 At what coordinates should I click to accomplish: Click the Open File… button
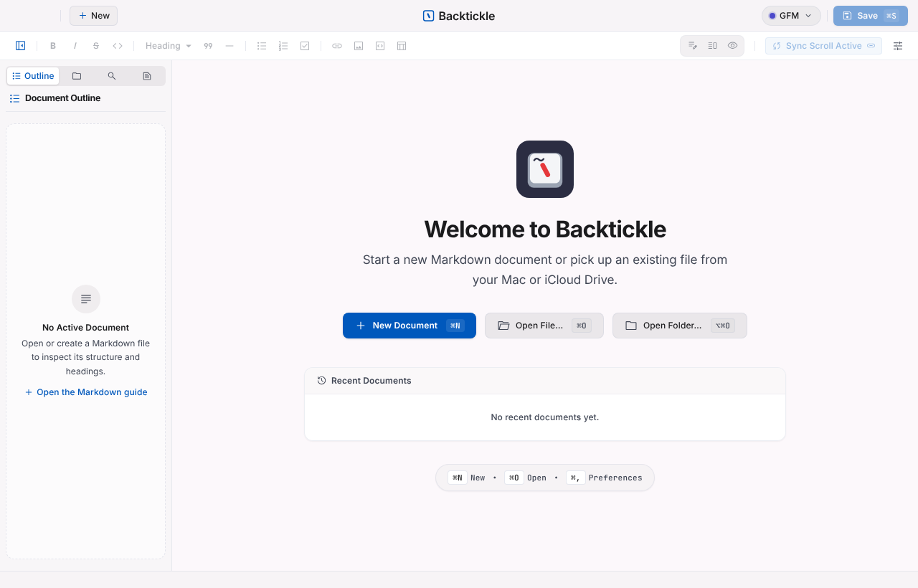click(544, 326)
